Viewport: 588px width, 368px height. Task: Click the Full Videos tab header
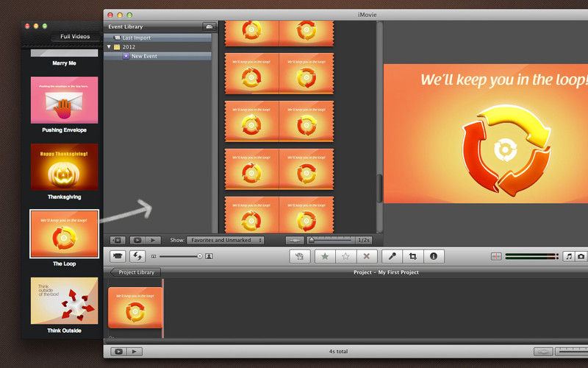click(75, 36)
